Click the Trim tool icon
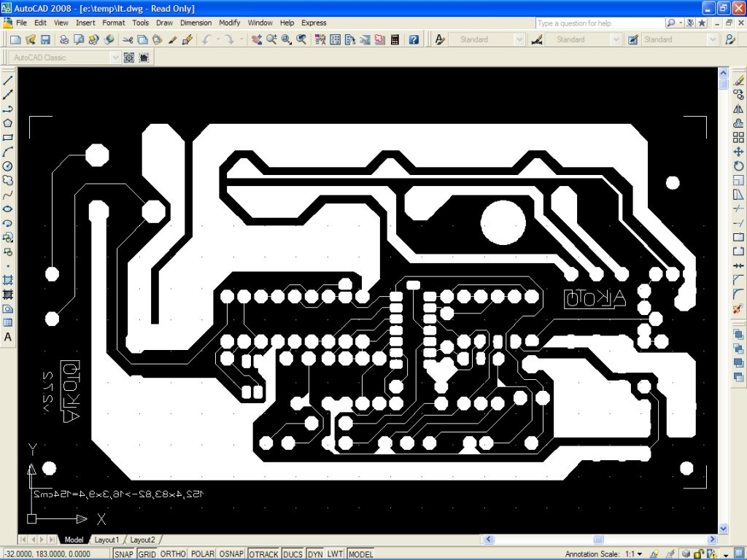Screen dimensions: 747x560 point(738,209)
